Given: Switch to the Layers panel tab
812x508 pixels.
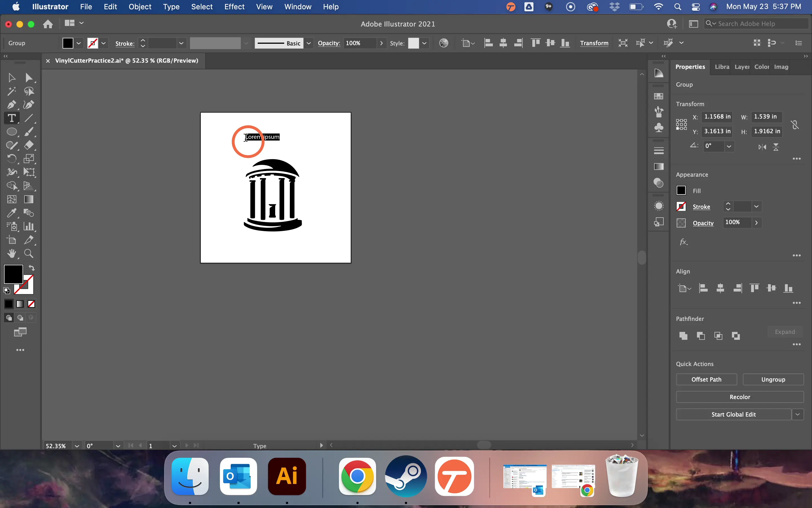Looking at the screenshot, I should (x=742, y=67).
